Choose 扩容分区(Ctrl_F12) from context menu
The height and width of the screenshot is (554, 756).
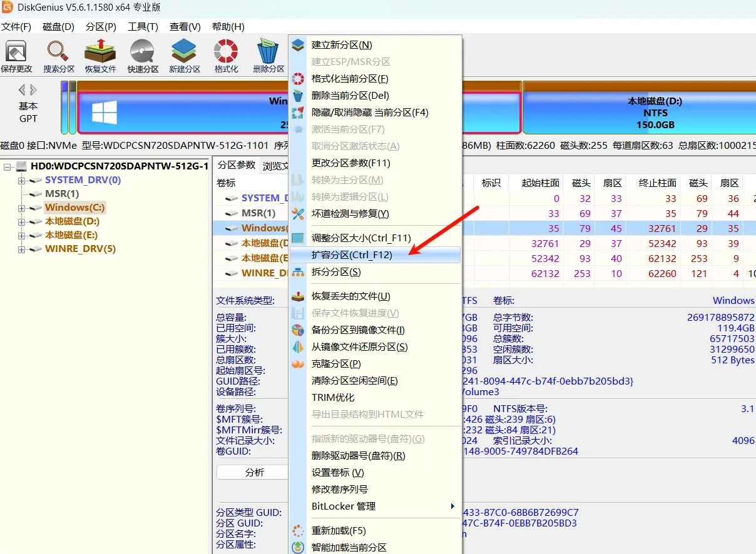click(x=375, y=255)
